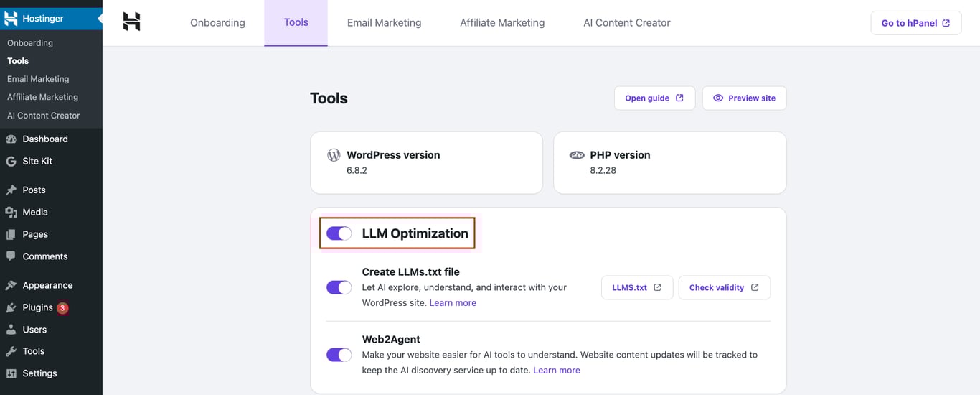This screenshot has height=395, width=980.
Task: Open the Email Marketing tab
Action: tap(385, 23)
